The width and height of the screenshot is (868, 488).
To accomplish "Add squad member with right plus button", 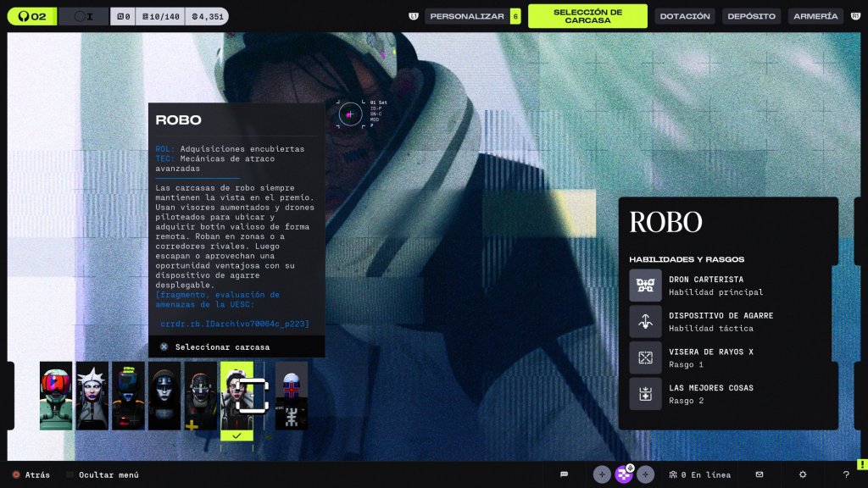I will click(x=646, y=474).
